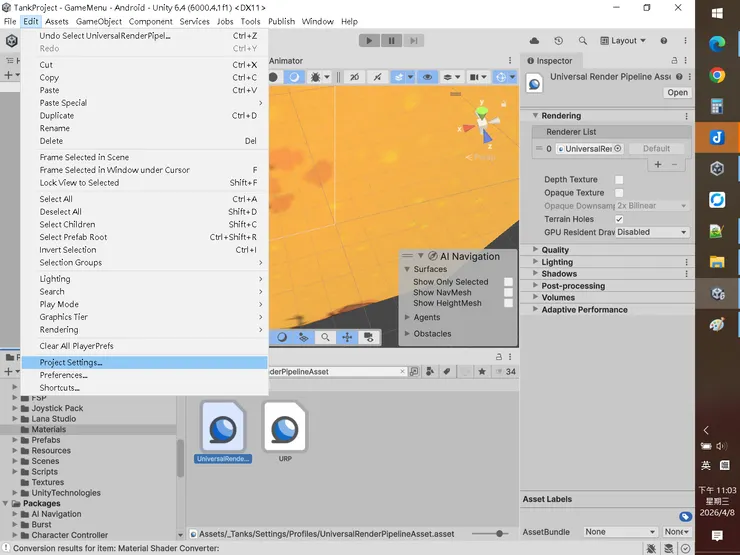Click the Universal Render Pipeline Asset icon in Inspector

[x=534, y=84]
